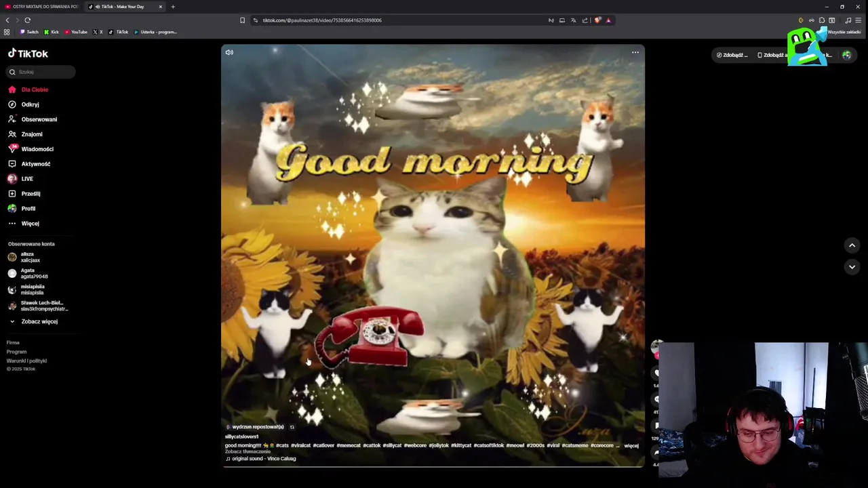868x488 pixels.
Task: Open the Znajomi page
Action: tap(26, 134)
